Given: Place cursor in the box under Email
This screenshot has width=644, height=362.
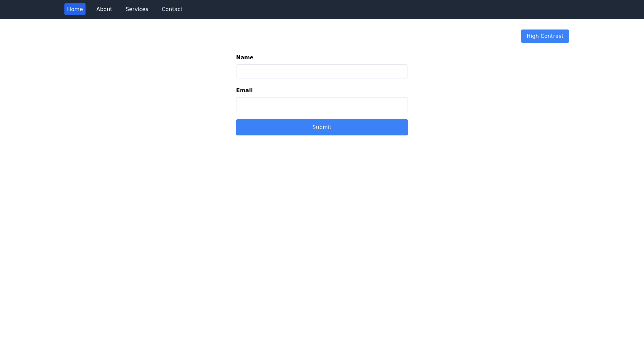Looking at the screenshot, I should [x=322, y=104].
